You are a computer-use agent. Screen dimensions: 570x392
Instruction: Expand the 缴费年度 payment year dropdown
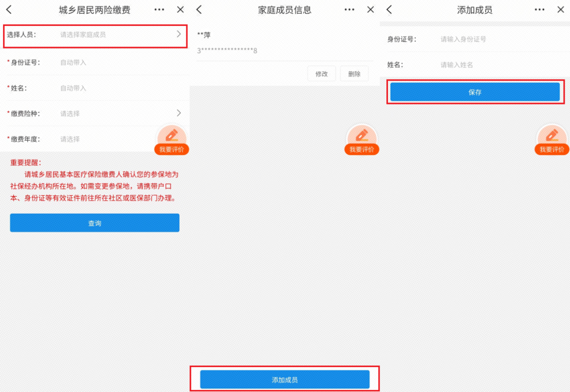pos(95,139)
